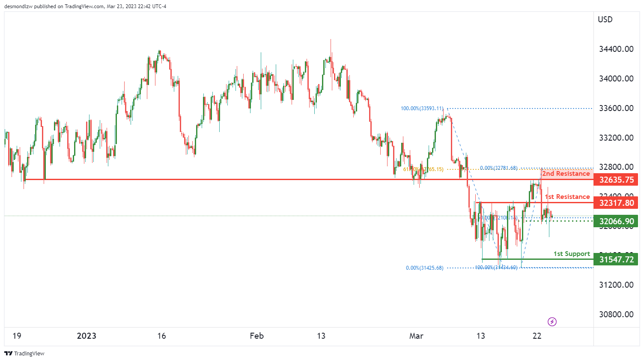This screenshot has height=361, width=644.
Task: Select the red 32635.75 price tag
Action: [x=616, y=180]
